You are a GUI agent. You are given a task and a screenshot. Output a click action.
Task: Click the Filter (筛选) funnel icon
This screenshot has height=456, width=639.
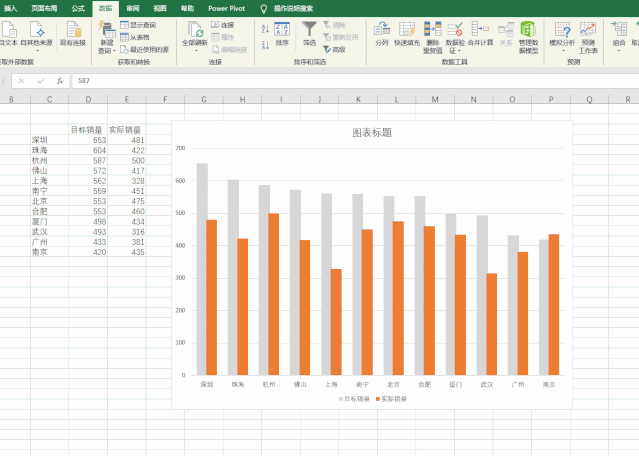[309, 30]
